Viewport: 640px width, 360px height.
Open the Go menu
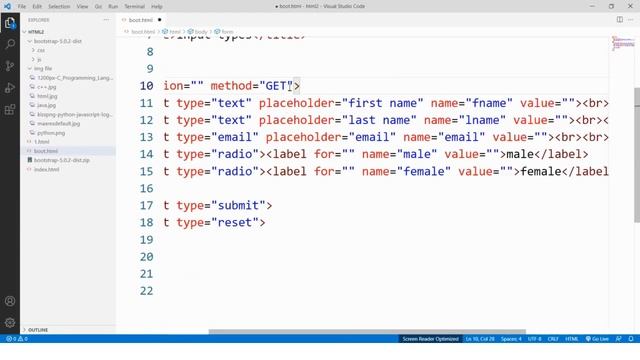(98, 7)
